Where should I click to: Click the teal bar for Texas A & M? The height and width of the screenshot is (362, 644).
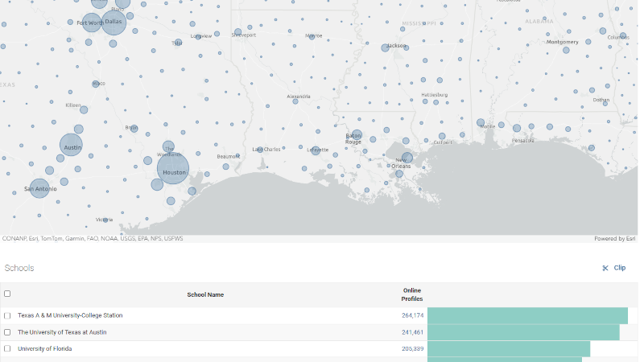[x=526, y=315]
